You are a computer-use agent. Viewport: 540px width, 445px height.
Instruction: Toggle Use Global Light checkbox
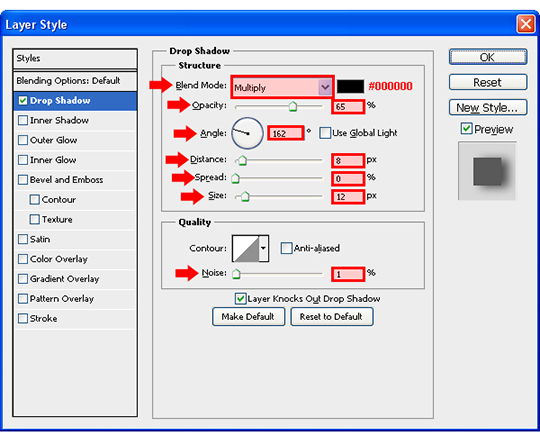pos(324,133)
